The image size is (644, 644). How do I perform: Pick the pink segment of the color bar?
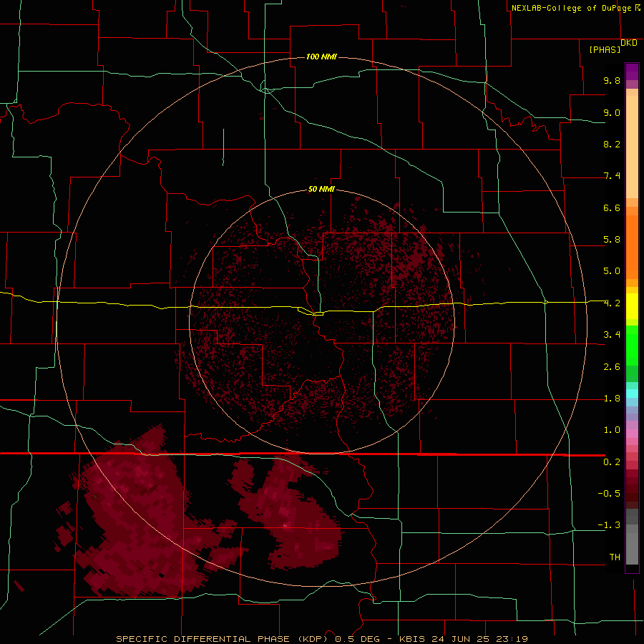(x=632, y=434)
